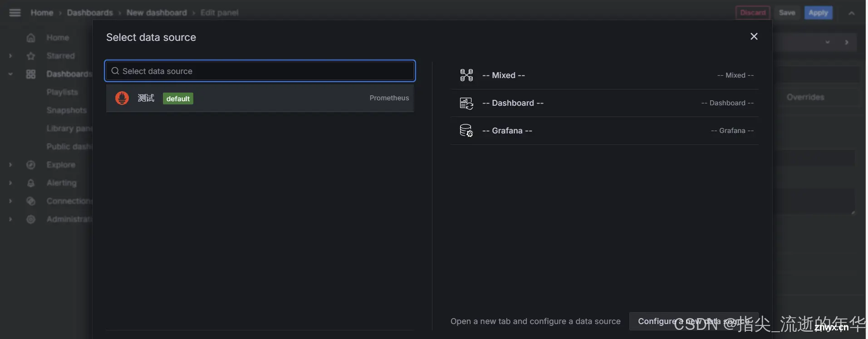Viewport: 868px width, 339px height.
Task: Click the search magnifier icon
Action: point(115,71)
